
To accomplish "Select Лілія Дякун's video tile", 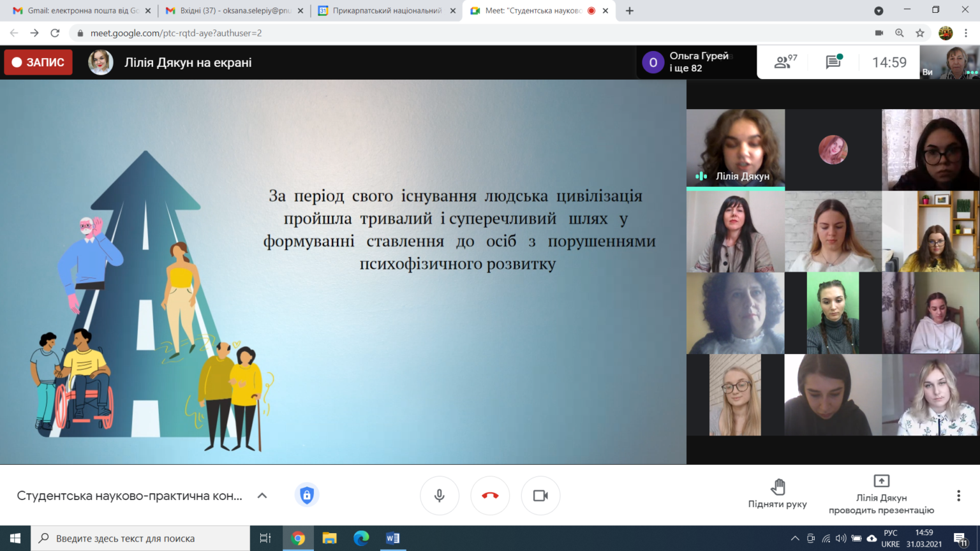I will click(x=736, y=150).
